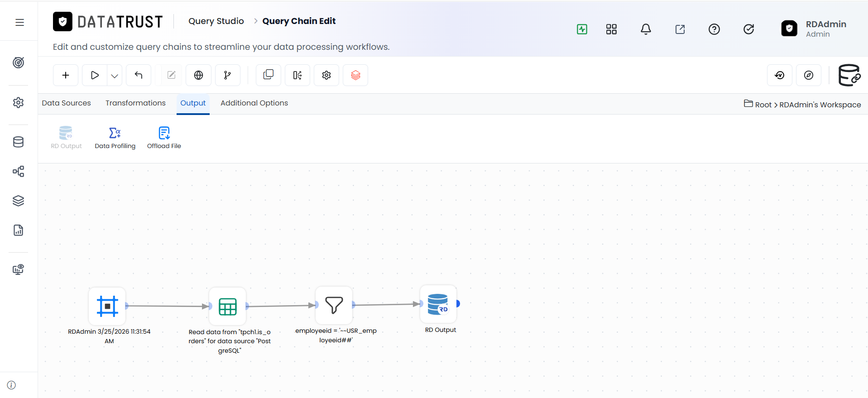The image size is (868, 398).
Task: Click the red layers stack icon
Action: [355, 75]
